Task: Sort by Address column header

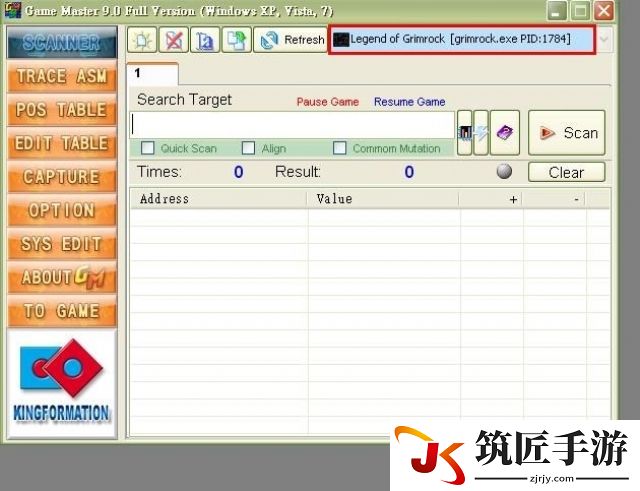Action: (x=219, y=199)
